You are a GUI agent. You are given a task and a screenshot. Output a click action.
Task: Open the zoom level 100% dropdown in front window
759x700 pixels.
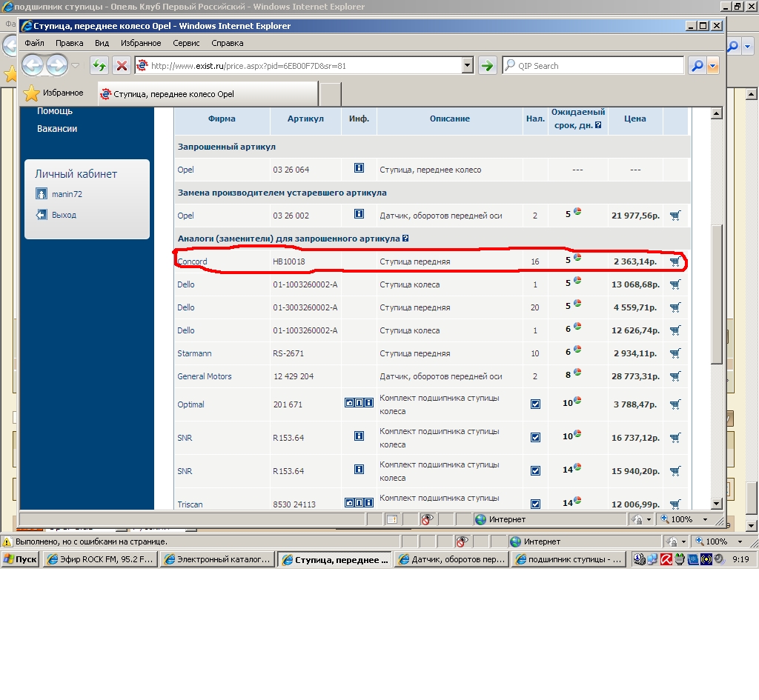coord(706,519)
